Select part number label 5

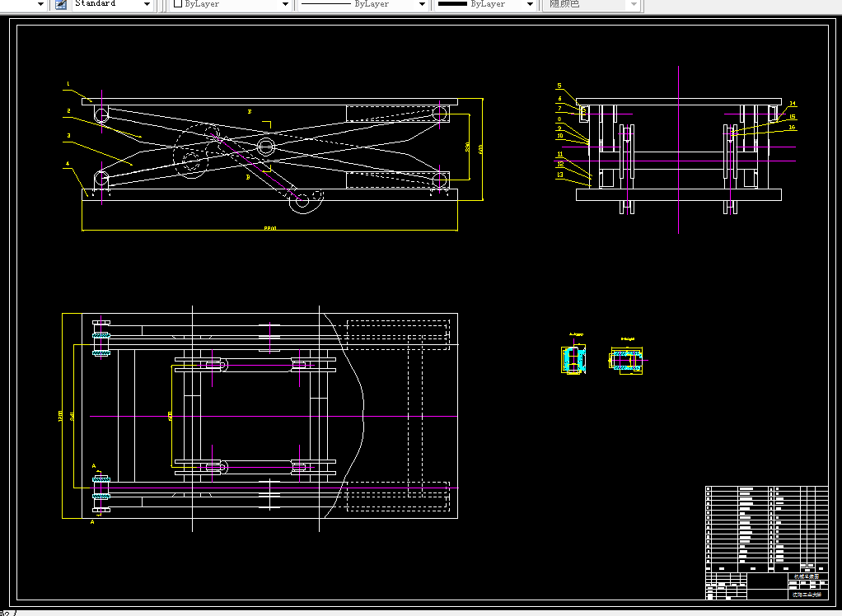(x=559, y=86)
